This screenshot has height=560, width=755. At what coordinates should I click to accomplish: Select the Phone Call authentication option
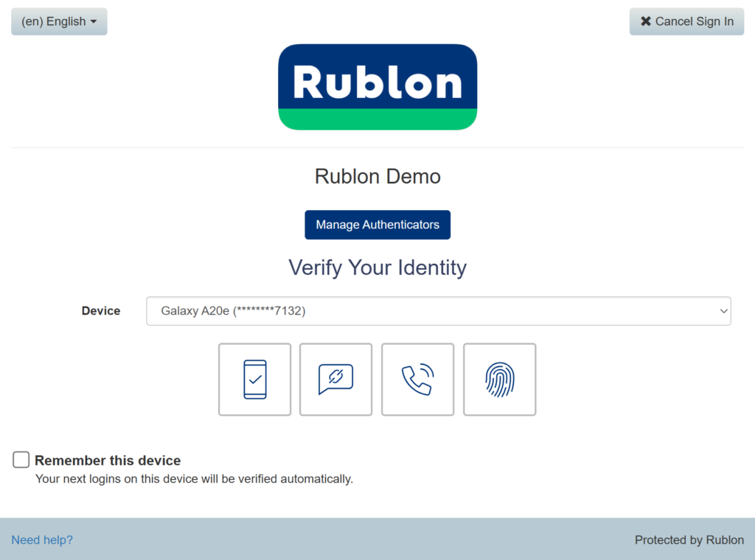(x=417, y=379)
